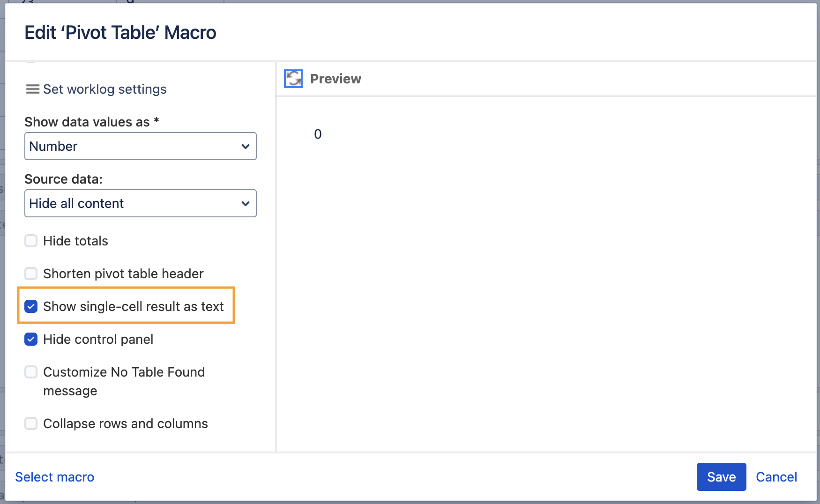This screenshot has height=504, width=820.
Task: Click the Save button
Action: (721, 476)
